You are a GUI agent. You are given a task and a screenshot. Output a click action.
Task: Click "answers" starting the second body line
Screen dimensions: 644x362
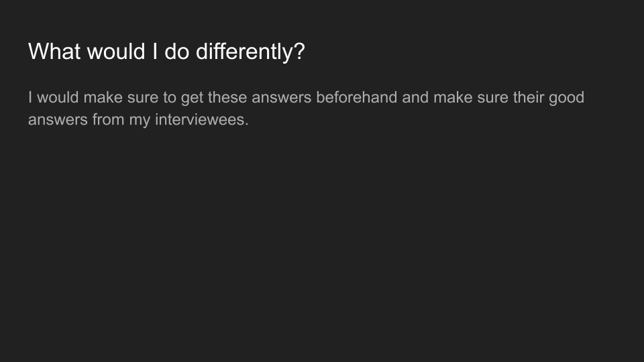(56, 121)
